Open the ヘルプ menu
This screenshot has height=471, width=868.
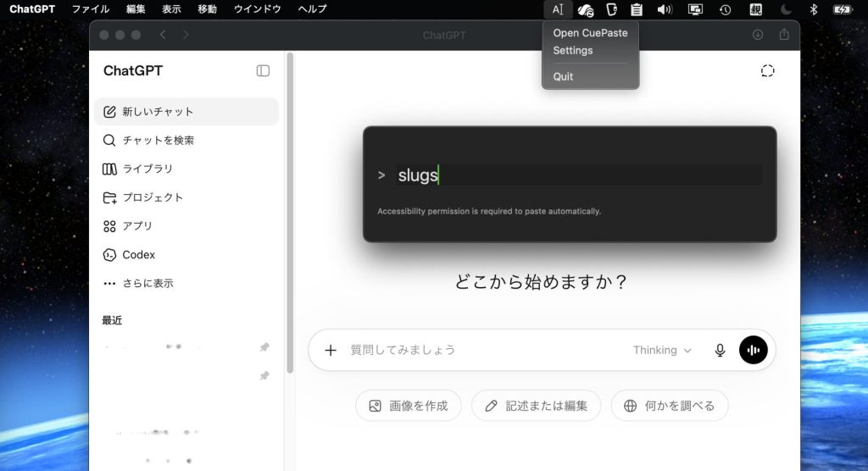pos(312,8)
